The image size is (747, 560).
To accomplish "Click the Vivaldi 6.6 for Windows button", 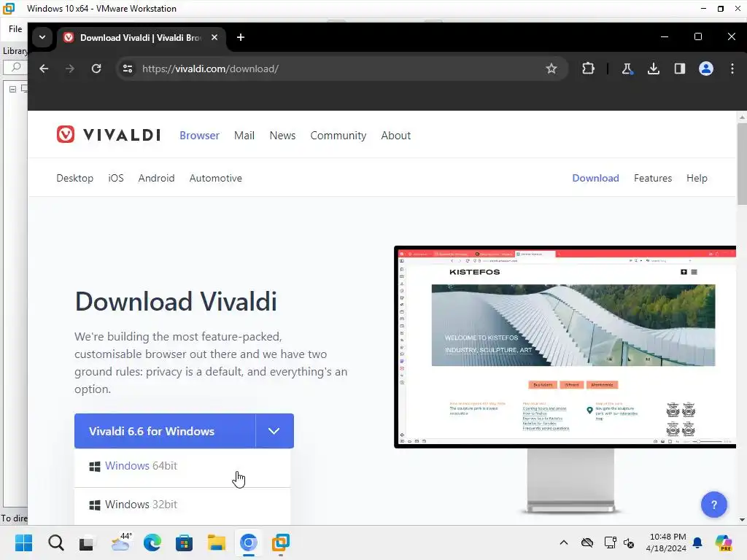I will coord(165,431).
